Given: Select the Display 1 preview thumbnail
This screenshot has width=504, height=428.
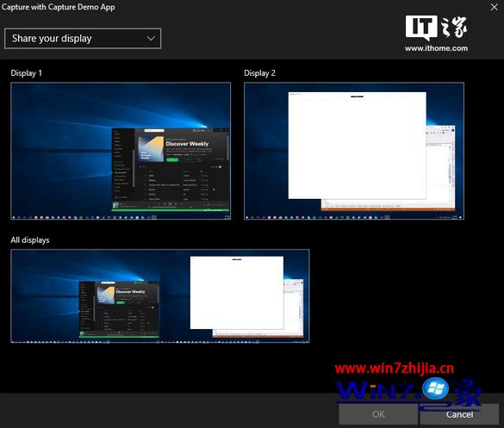Looking at the screenshot, I should click(121, 151).
